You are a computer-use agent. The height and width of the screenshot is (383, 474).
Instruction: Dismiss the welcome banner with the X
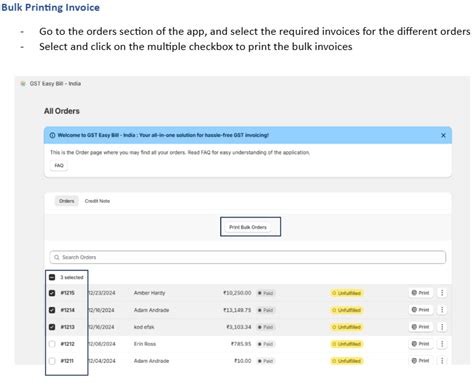443,135
